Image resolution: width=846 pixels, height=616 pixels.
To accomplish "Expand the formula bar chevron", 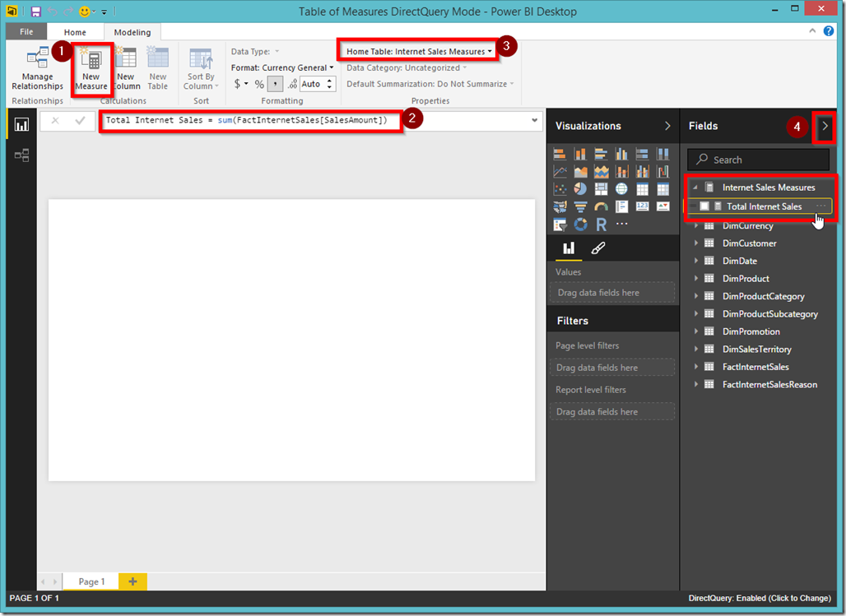I will [x=534, y=120].
